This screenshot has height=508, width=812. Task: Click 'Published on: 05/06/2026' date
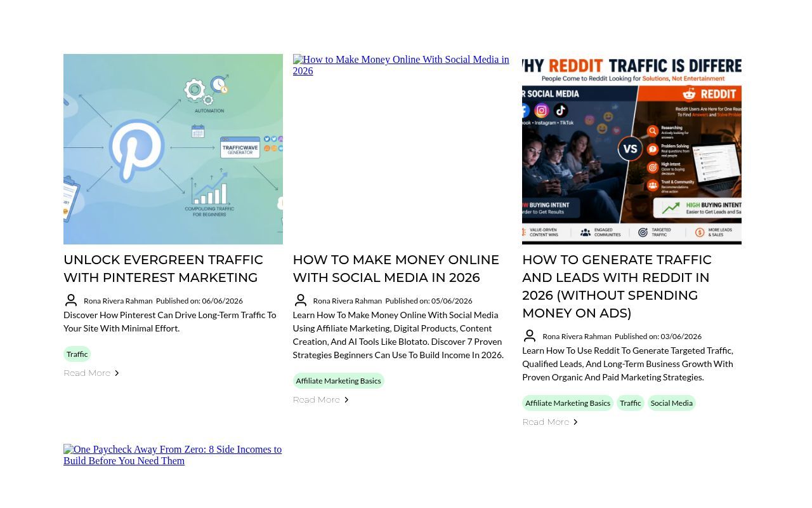429,301
